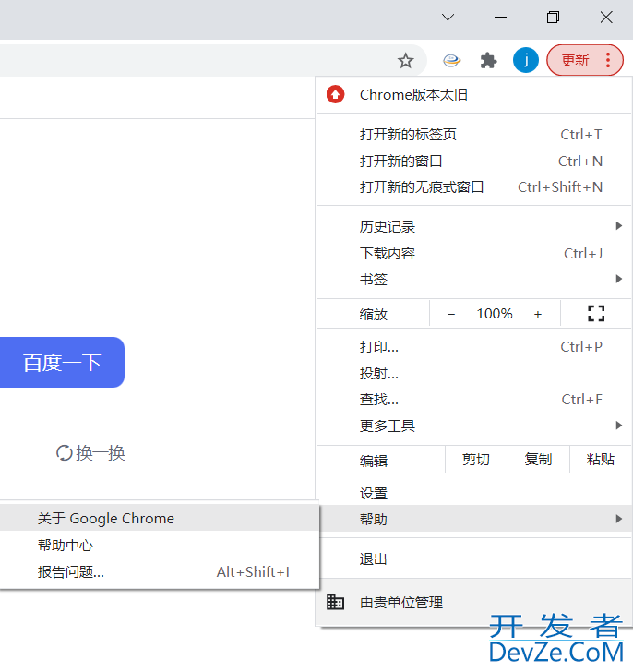Open 下载内容 downloads entry
The height and width of the screenshot is (672, 633).
click(474, 253)
